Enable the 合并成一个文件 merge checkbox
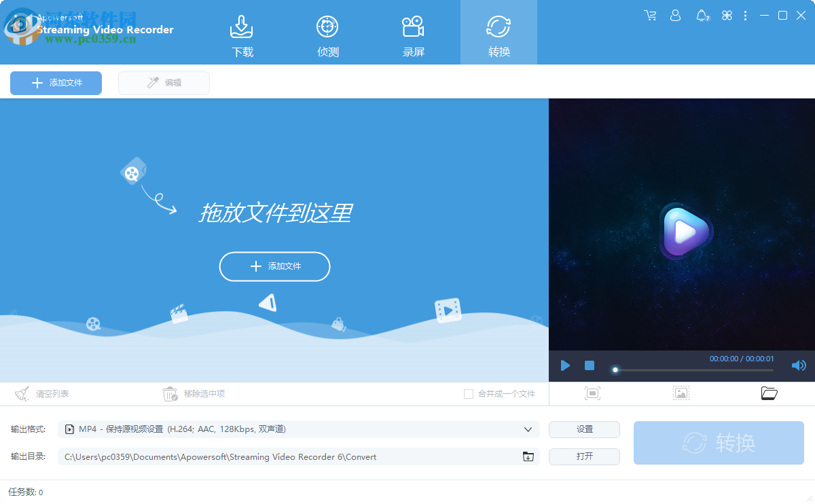The image size is (815, 504). coord(468,393)
